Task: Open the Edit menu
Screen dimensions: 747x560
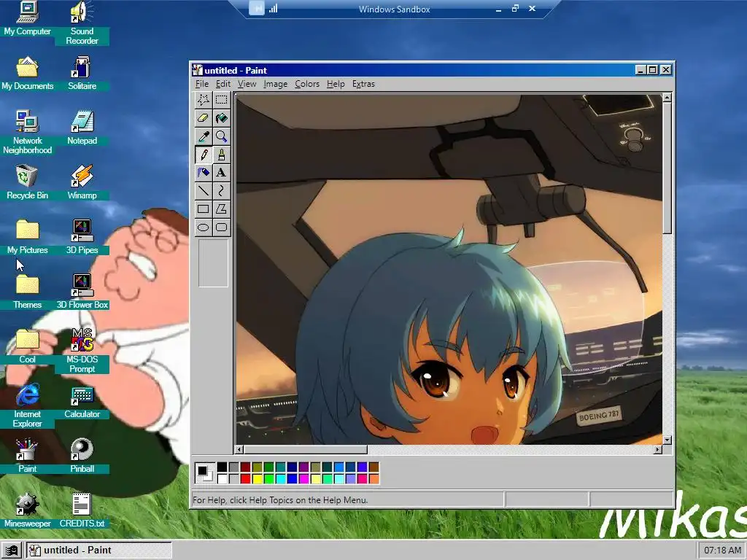Action: tap(223, 84)
